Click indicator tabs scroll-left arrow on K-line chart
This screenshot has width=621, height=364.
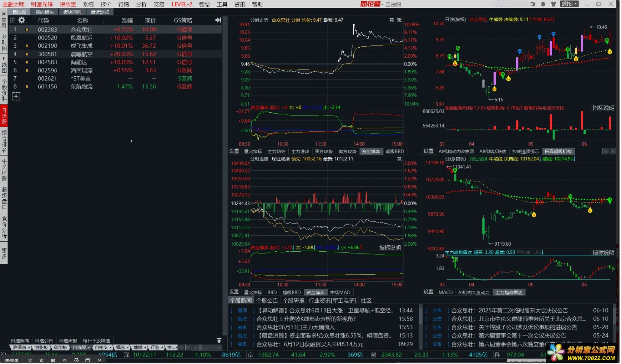coord(606,152)
